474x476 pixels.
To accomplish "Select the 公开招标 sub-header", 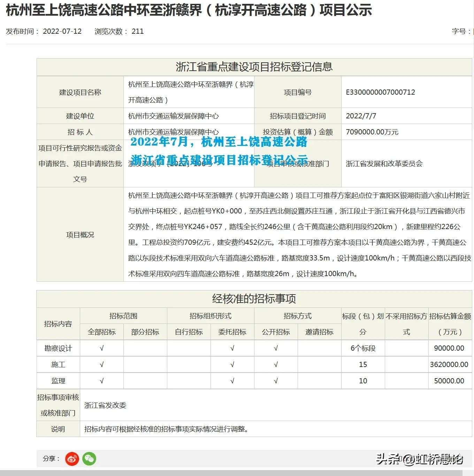I will coord(276,332).
